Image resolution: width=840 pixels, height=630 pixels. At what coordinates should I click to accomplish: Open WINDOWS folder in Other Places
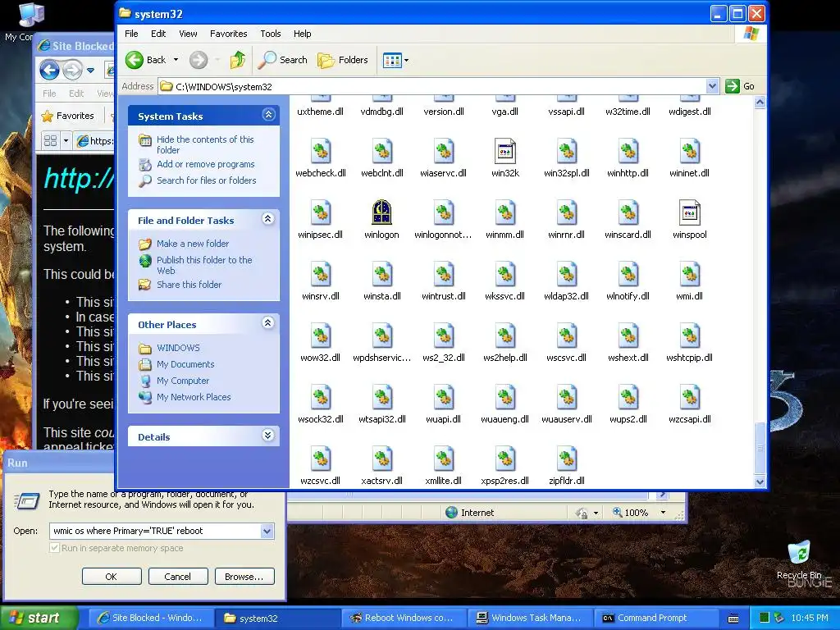(x=178, y=348)
